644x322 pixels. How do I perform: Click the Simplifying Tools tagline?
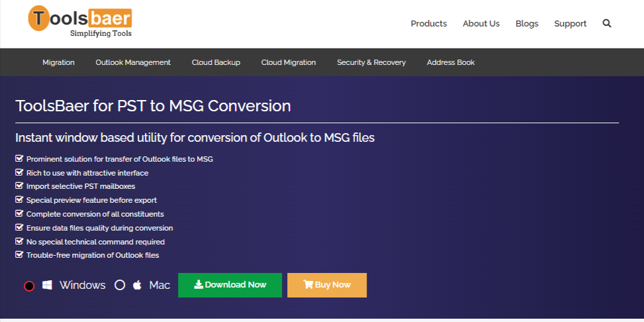(x=101, y=34)
